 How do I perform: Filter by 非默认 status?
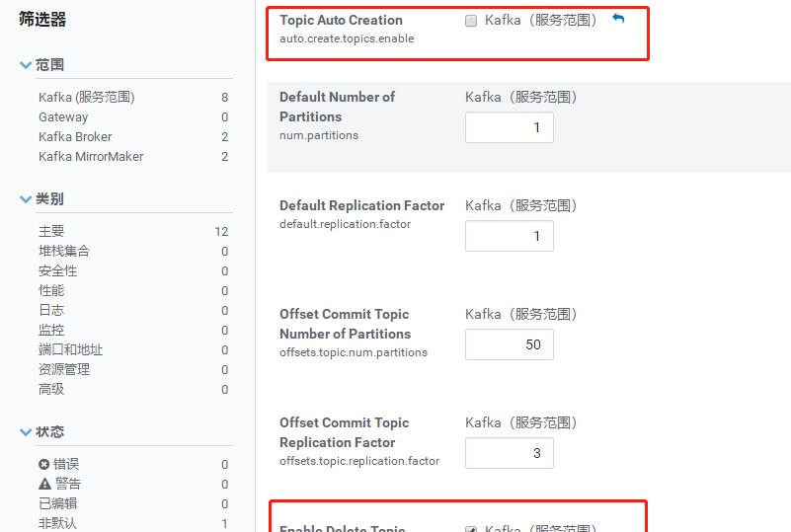point(57,523)
